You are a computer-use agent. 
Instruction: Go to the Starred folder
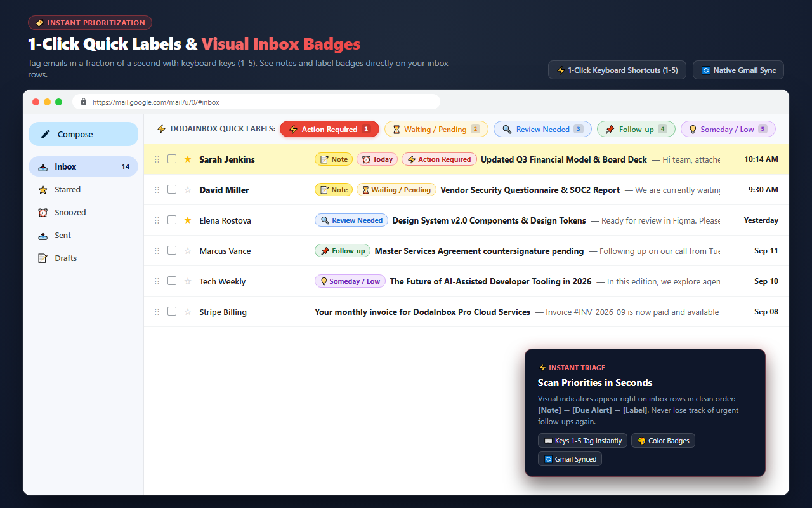[x=83, y=189]
